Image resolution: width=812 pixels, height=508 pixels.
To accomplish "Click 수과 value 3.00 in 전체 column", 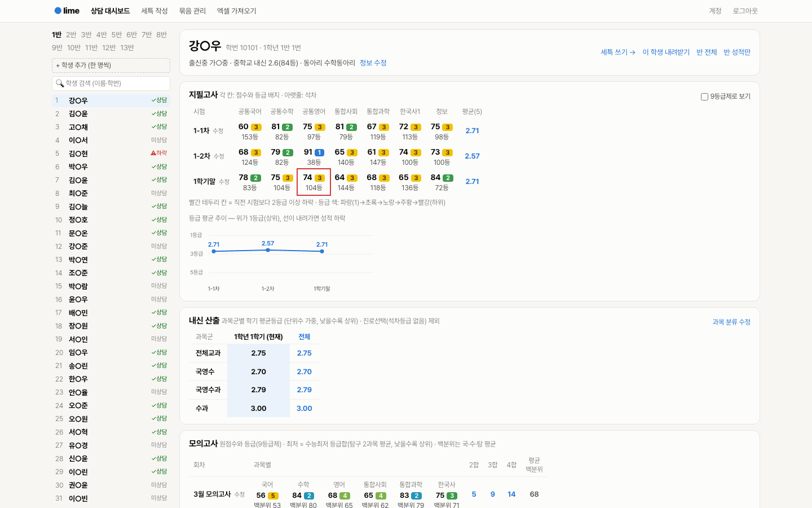I will (304, 408).
